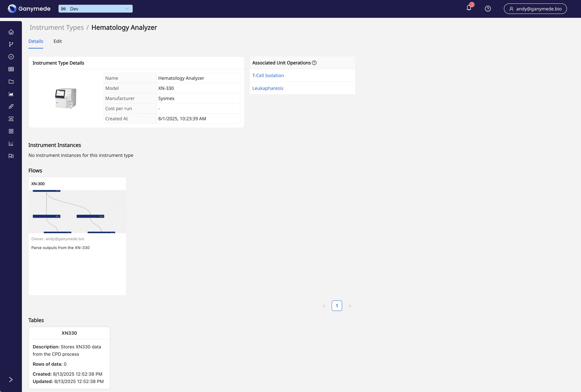Click the name value Hematology Analyzer

pyautogui.click(x=181, y=78)
